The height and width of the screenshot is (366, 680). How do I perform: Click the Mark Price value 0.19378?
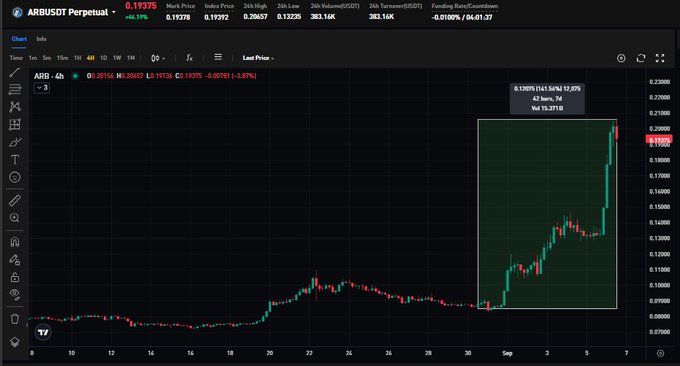click(178, 17)
